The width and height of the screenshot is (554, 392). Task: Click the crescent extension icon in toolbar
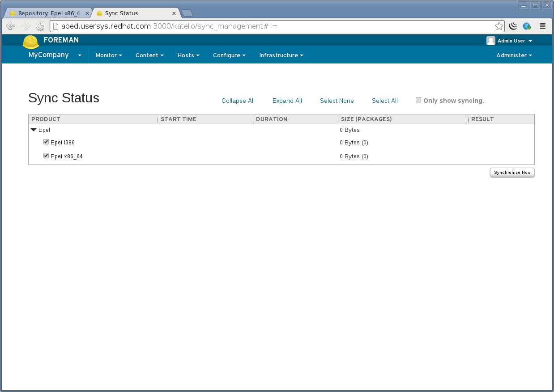[x=513, y=26]
